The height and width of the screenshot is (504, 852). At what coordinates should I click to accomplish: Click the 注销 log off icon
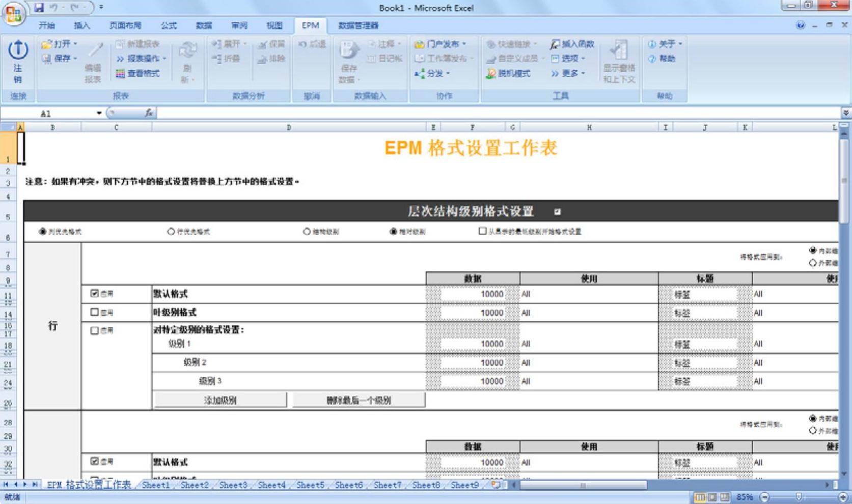pyautogui.click(x=18, y=49)
